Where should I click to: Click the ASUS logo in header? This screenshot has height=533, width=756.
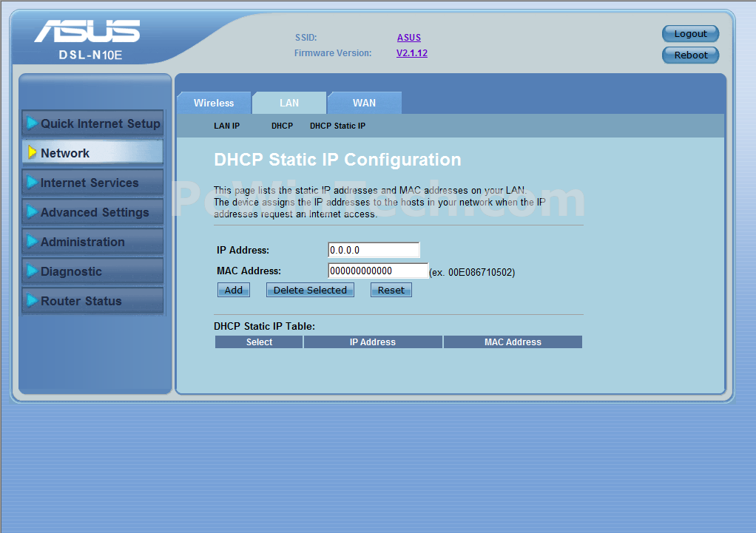click(x=87, y=31)
